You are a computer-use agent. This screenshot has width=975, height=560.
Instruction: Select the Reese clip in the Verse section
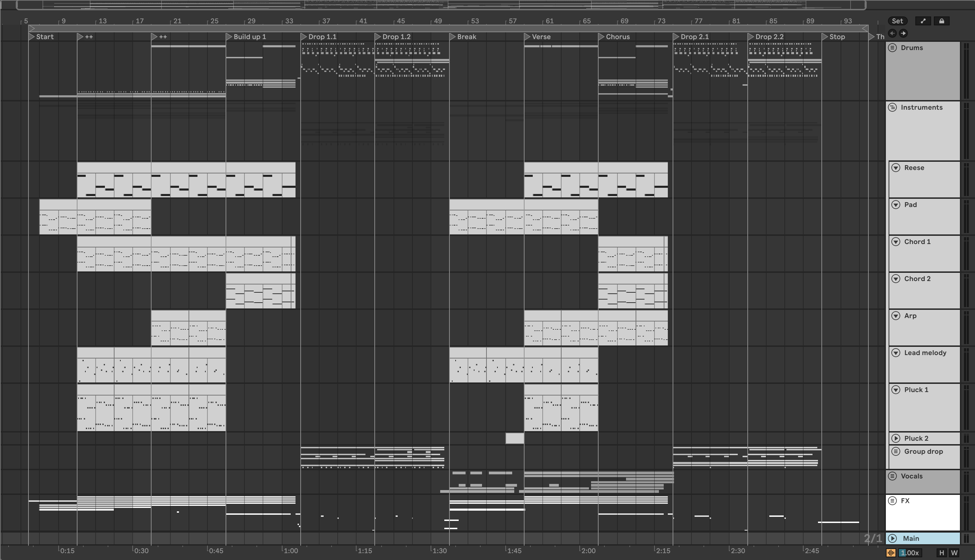pos(561,180)
